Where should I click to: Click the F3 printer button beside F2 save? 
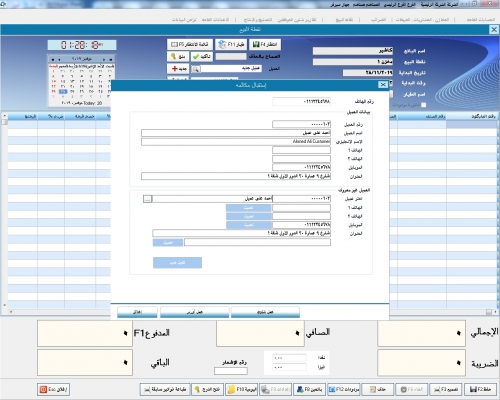click(446, 389)
